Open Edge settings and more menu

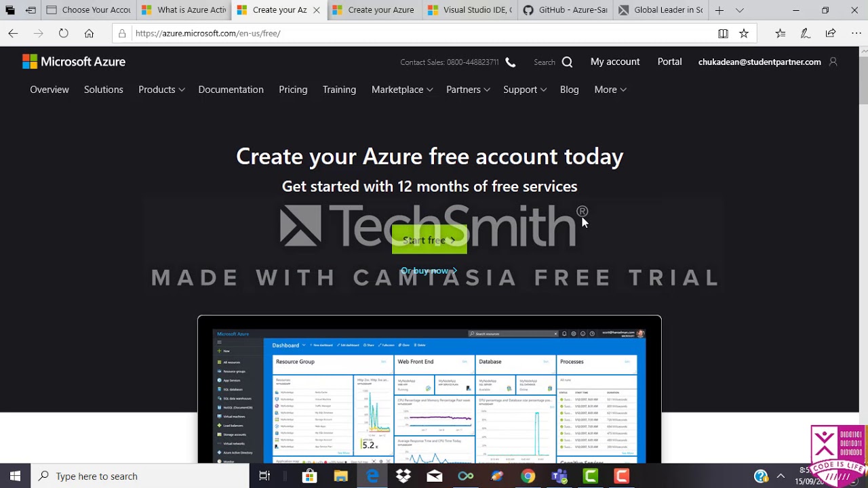pyautogui.click(x=856, y=33)
